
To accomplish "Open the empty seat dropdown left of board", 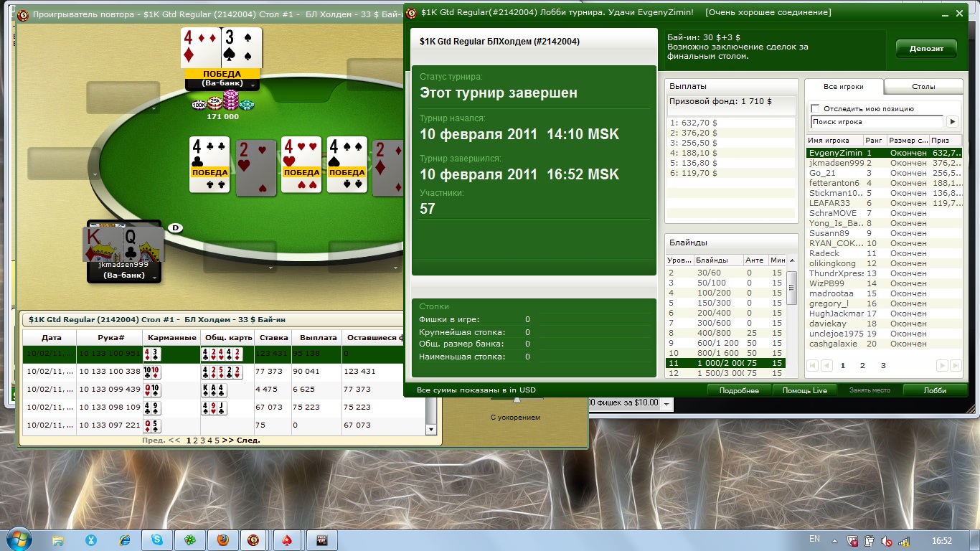I will coord(94,174).
